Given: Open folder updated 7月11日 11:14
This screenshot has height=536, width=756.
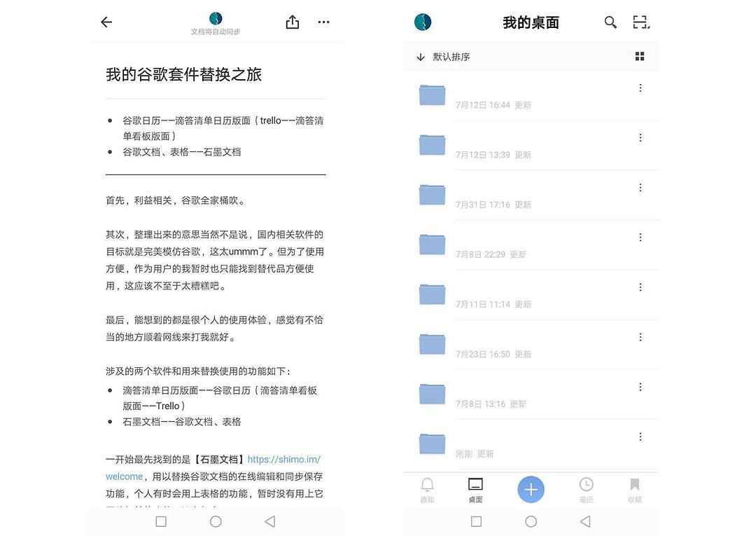Looking at the screenshot, I should (531, 294).
